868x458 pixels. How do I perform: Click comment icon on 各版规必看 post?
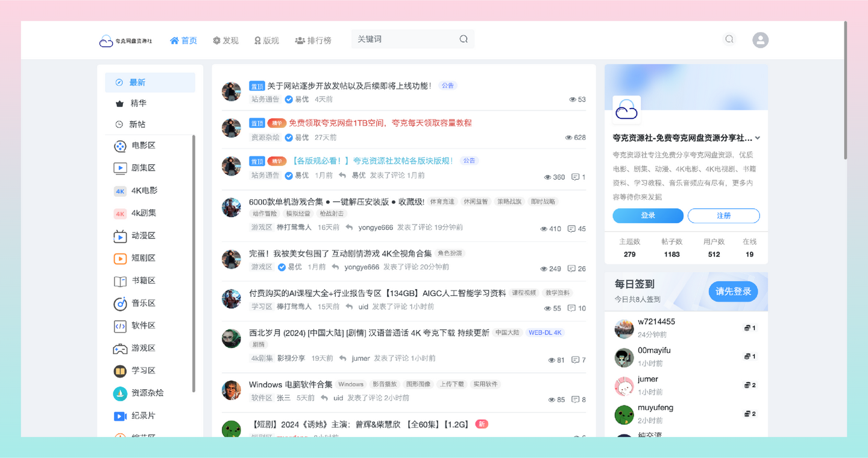[575, 177]
